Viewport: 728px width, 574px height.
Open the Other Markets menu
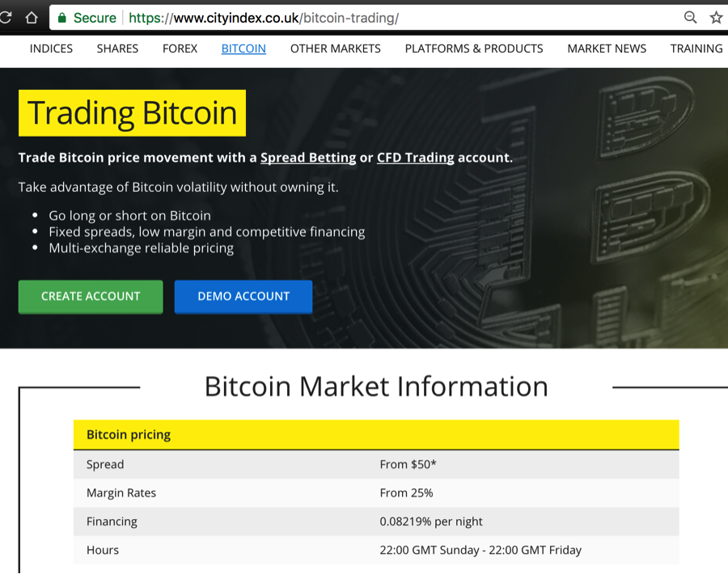[x=335, y=49]
